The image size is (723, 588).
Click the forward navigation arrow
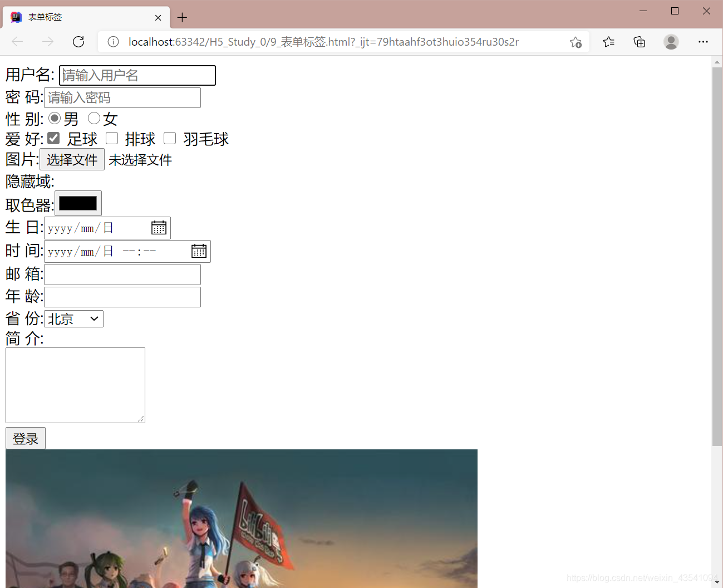coord(47,42)
